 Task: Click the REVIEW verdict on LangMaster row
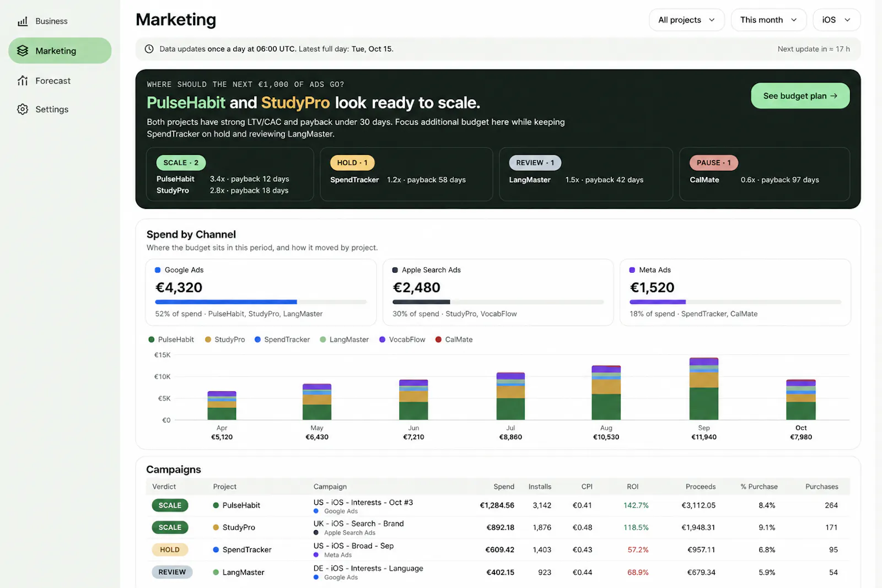172,572
